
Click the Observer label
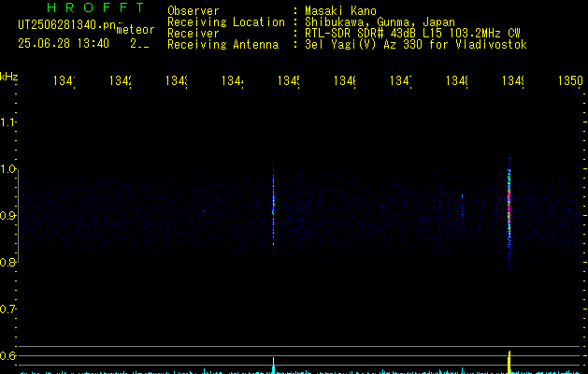tap(194, 10)
